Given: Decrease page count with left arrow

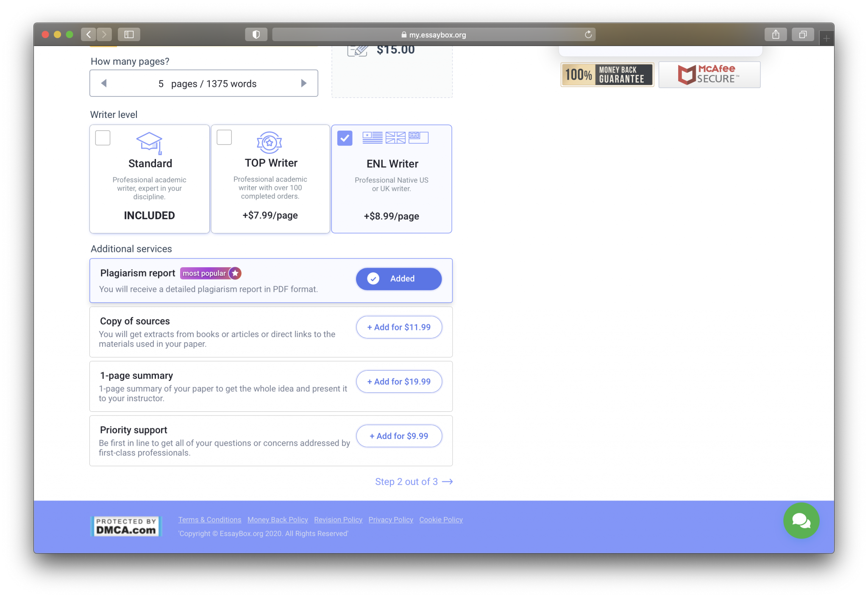Looking at the screenshot, I should pos(104,83).
